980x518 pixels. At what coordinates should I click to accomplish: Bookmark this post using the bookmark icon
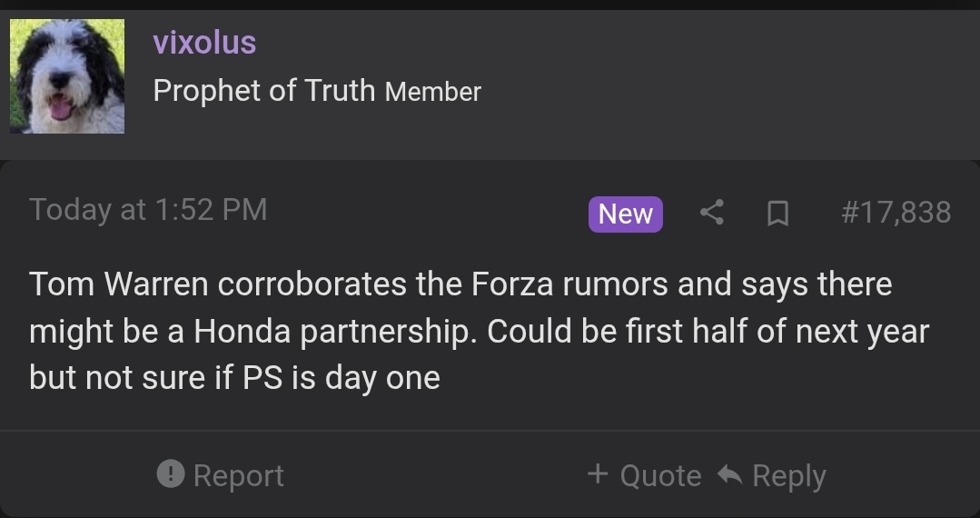(777, 214)
